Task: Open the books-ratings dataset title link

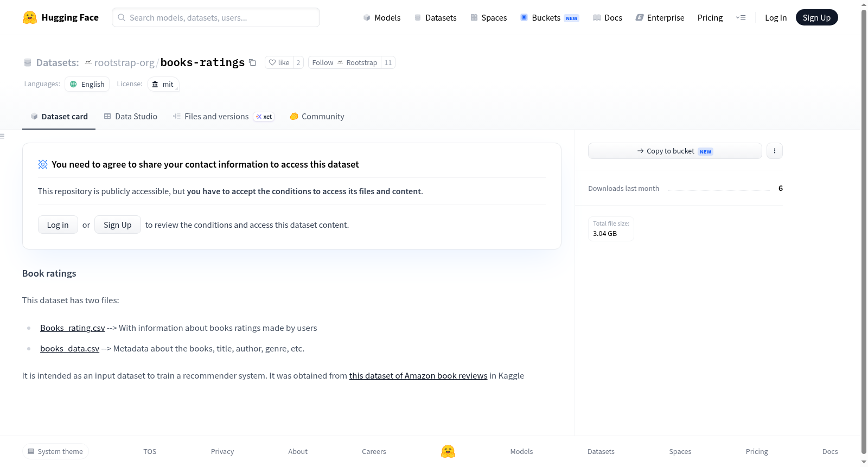Action: click(202, 62)
